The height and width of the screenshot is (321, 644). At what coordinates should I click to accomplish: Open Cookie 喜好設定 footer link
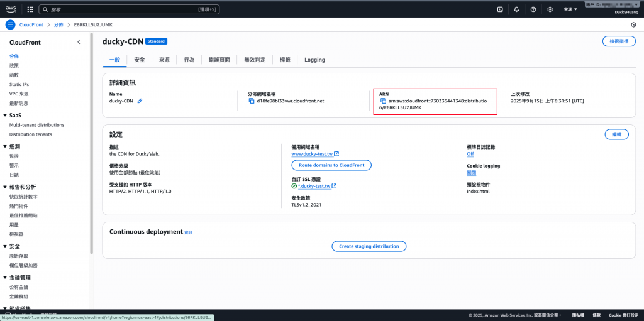point(623,315)
